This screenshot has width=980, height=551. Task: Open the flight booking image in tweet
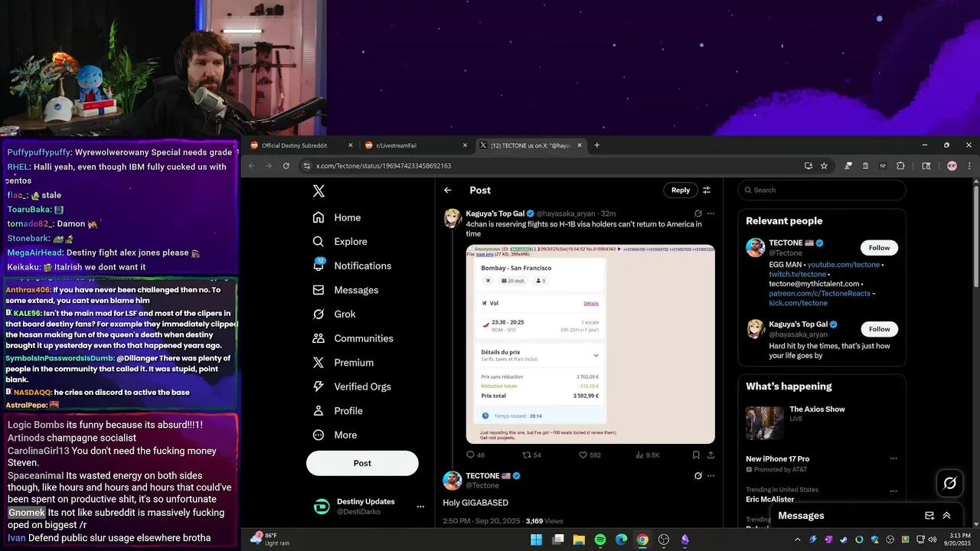(x=590, y=344)
